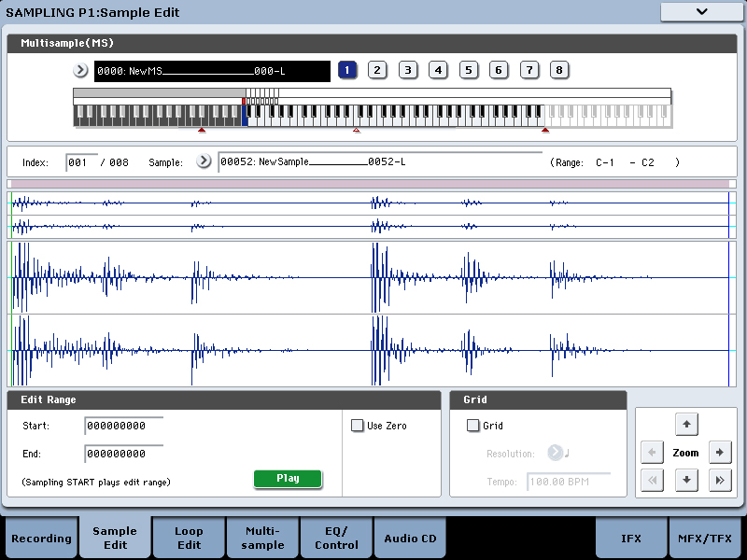Click the hollow red original key marker
Screen dimensions: 747x560
pyautogui.click(x=357, y=130)
